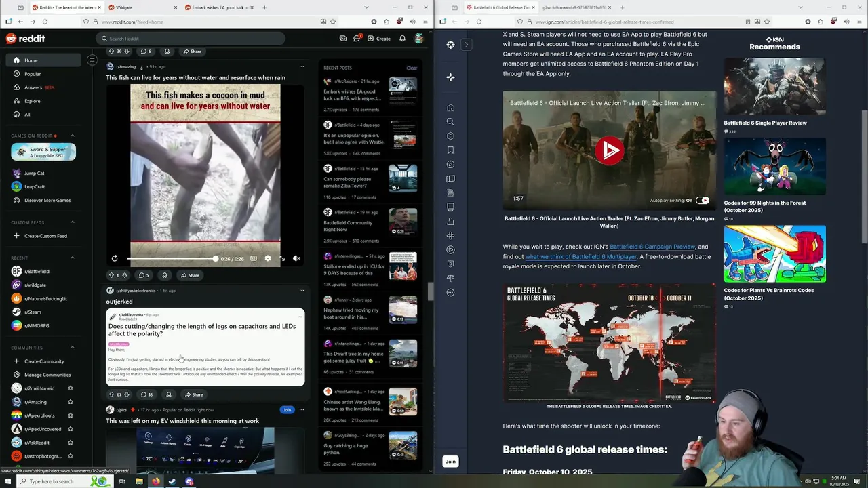Open Reddit ads icon in header

tap(343, 39)
